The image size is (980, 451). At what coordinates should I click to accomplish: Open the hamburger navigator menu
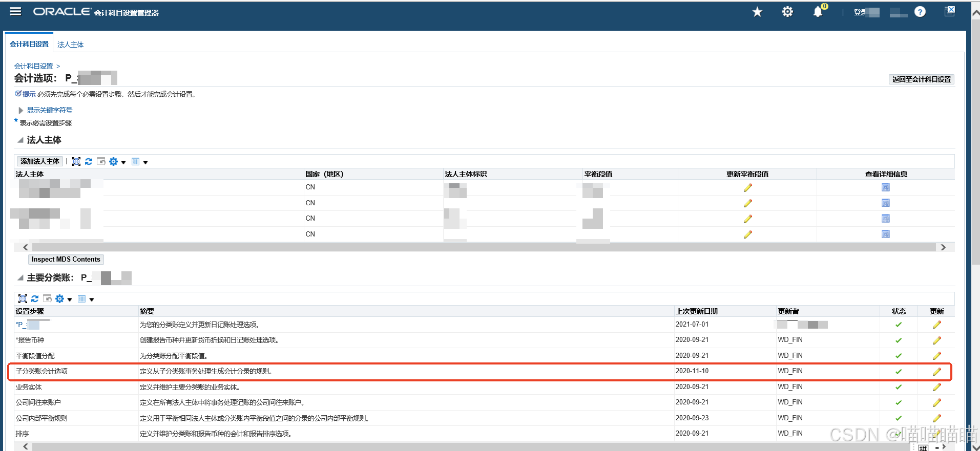pyautogui.click(x=15, y=11)
